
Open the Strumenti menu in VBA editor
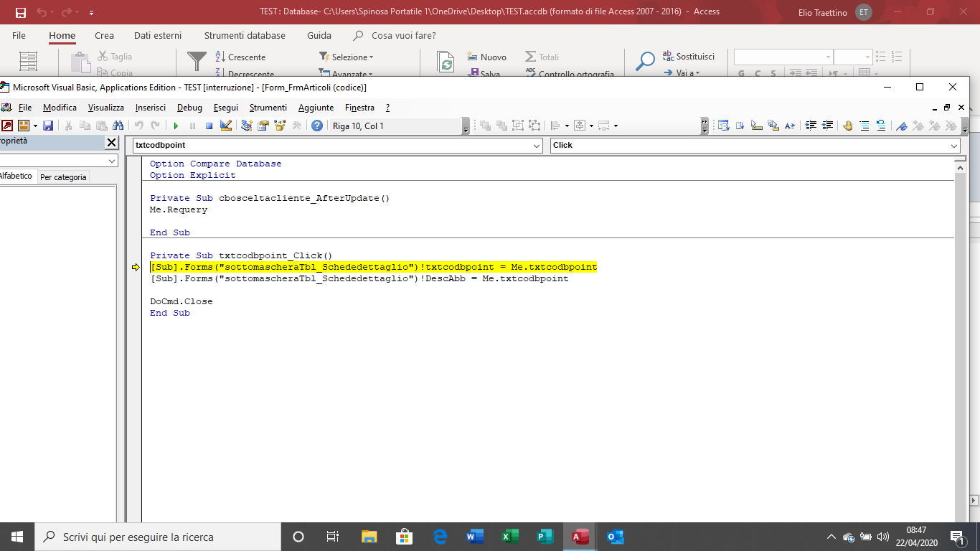(x=268, y=108)
